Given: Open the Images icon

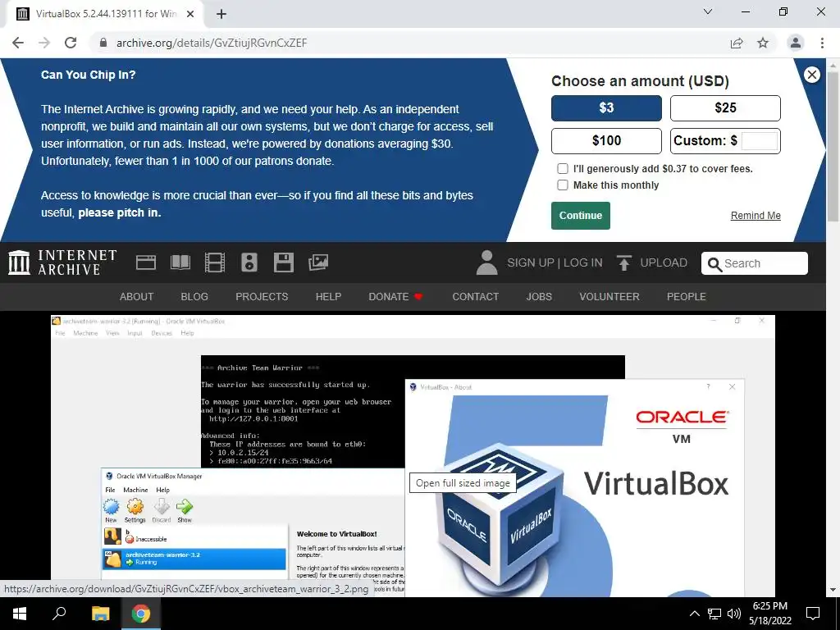Looking at the screenshot, I should [318, 262].
